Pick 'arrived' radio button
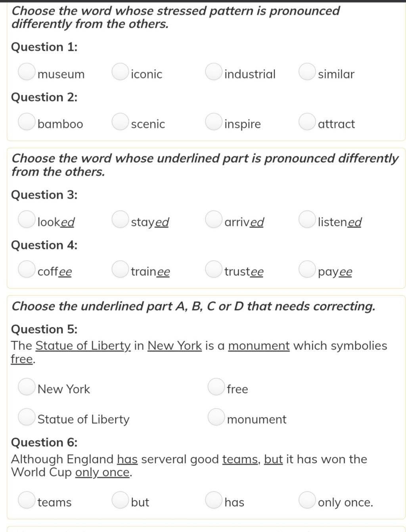 214,220
